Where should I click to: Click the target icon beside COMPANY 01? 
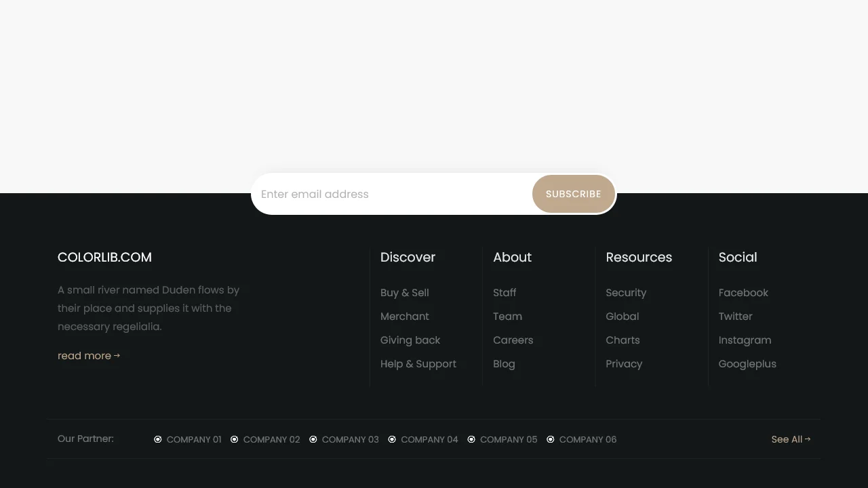[158, 439]
